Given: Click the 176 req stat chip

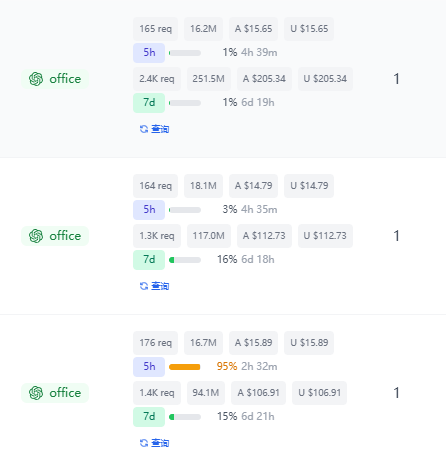Looking at the screenshot, I should tap(156, 343).
